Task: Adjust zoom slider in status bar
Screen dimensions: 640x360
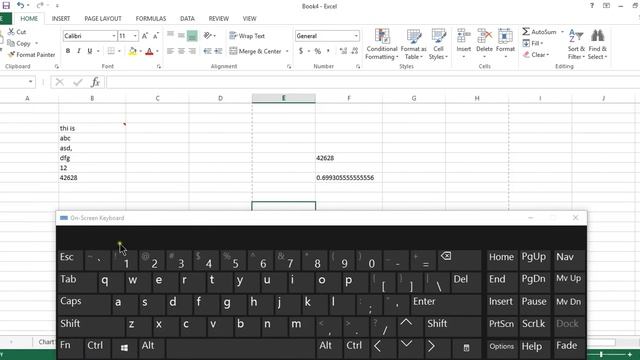Action: pyautogui.click(x=601, y=354)
